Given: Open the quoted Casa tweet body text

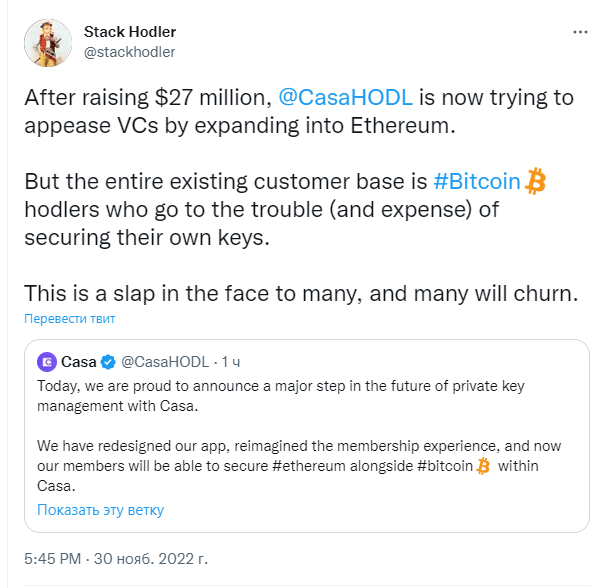Looking at the screenshot, I should 300,436.
